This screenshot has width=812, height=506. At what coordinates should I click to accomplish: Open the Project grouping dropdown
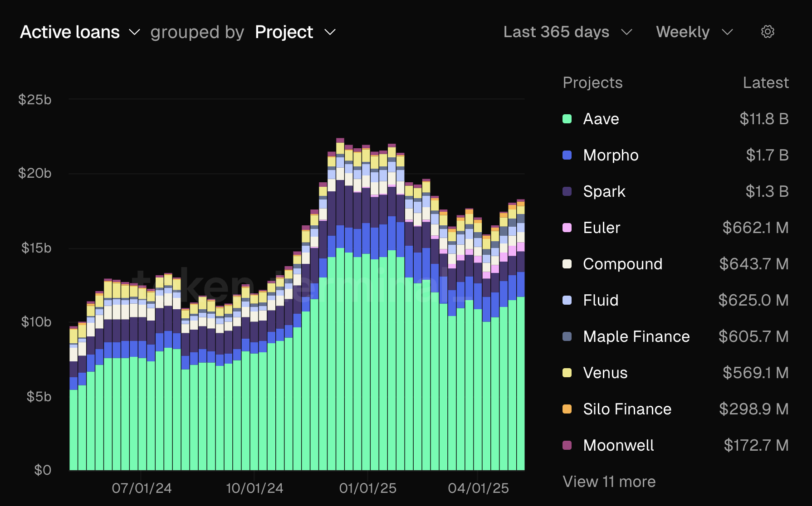tap(295, 32)
